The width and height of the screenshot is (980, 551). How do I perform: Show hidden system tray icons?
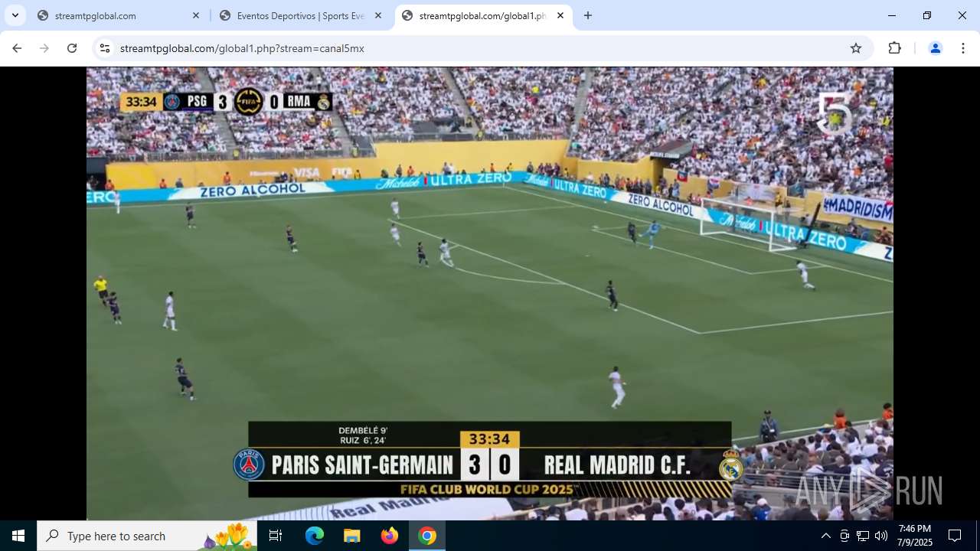[825, 536]
